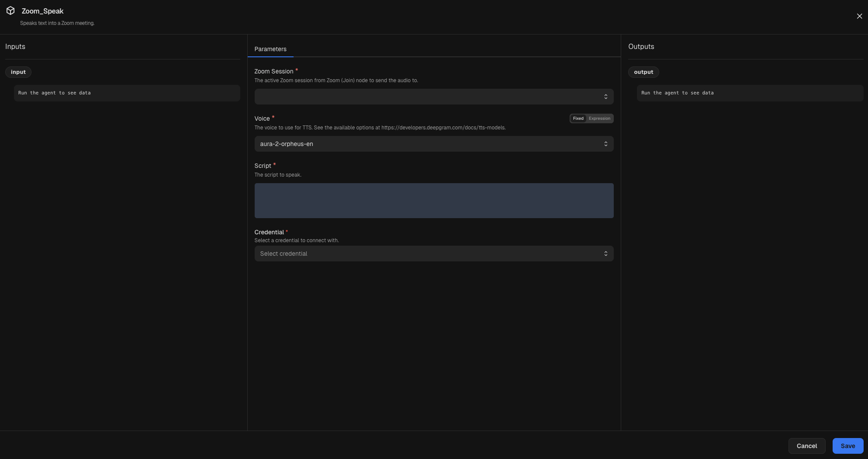Click the output pill in Outputs panel
Screen dimensions: 868x459
pos(643,72)
